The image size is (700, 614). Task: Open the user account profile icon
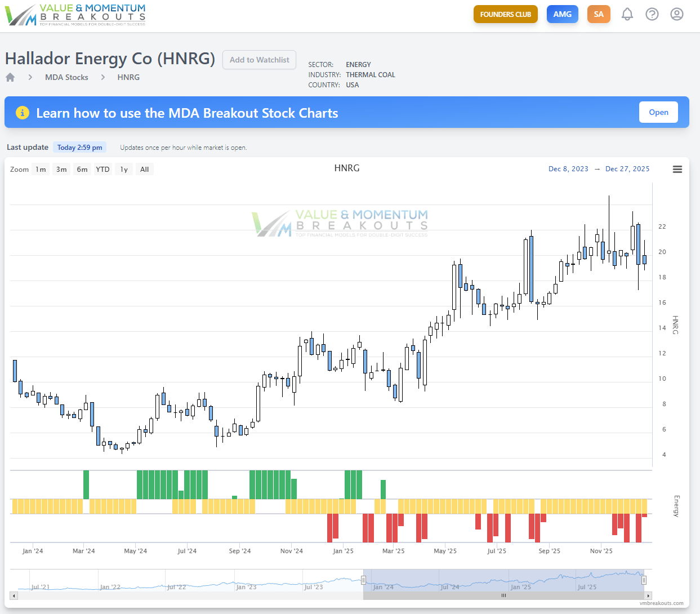[x=677, y=14]
